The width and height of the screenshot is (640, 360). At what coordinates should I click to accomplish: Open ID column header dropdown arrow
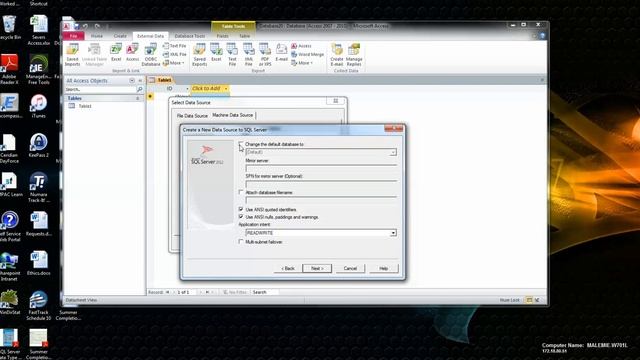[187, 89]
